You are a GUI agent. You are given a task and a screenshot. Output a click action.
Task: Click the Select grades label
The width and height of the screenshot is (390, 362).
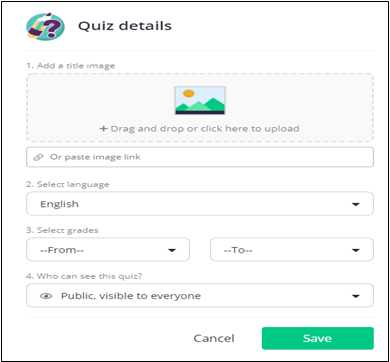62,230
